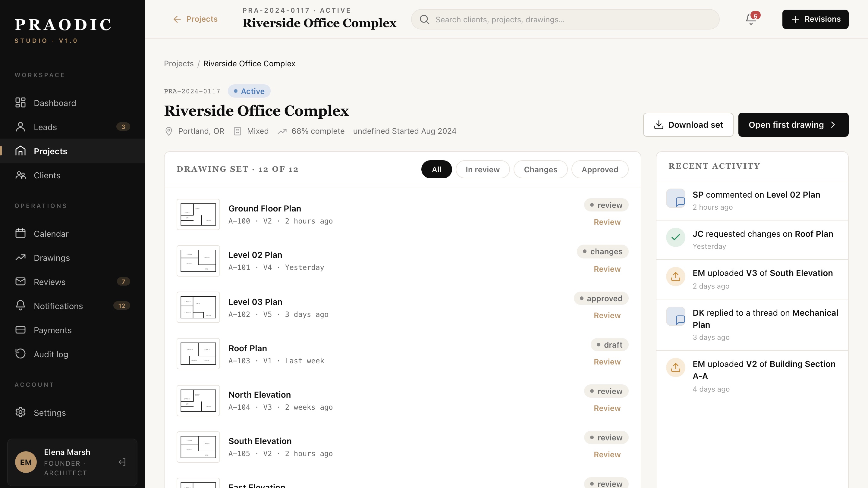This screenshot has width=868, height=488.
Task: Click the 'approved' status pill on Level 03 Plan
Action: click(x=601, y=299)
